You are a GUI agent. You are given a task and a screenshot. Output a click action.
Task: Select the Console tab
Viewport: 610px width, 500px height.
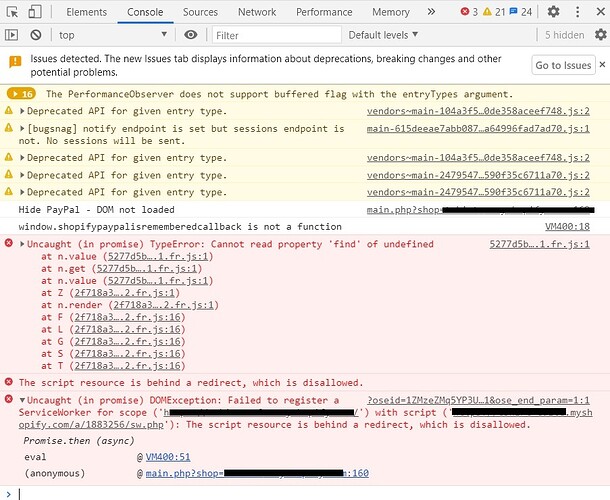coord(145,12)
